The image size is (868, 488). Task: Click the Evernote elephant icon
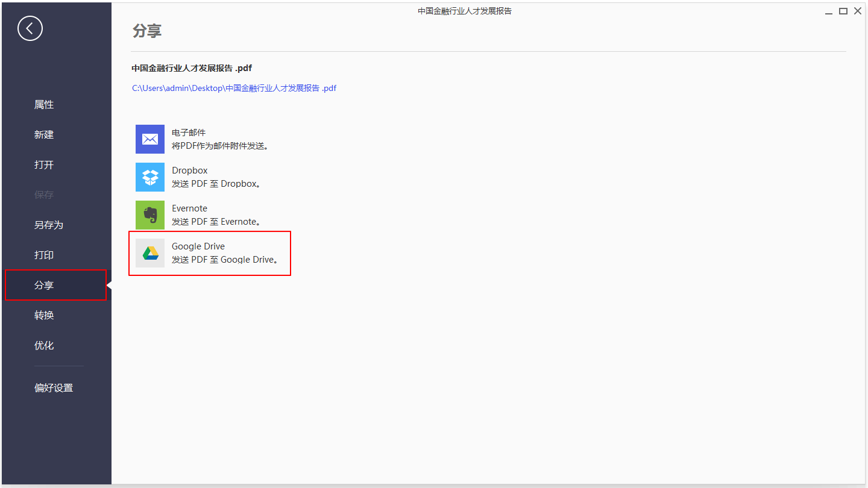(x=150, y=215)
